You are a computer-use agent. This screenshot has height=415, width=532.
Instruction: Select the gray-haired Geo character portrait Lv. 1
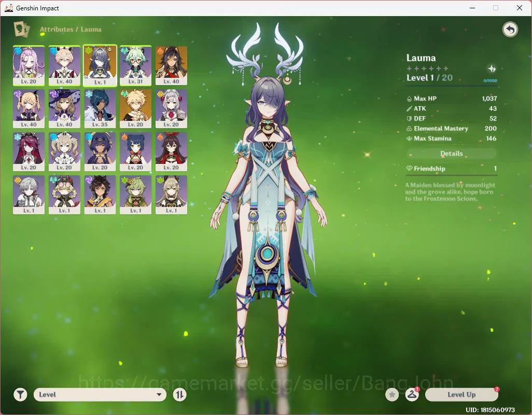[x=29, y=195]
